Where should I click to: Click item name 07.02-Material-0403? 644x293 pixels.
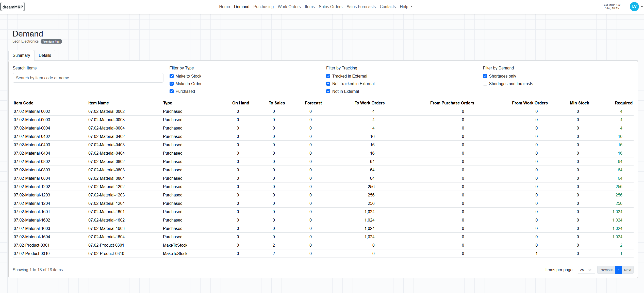107,145
